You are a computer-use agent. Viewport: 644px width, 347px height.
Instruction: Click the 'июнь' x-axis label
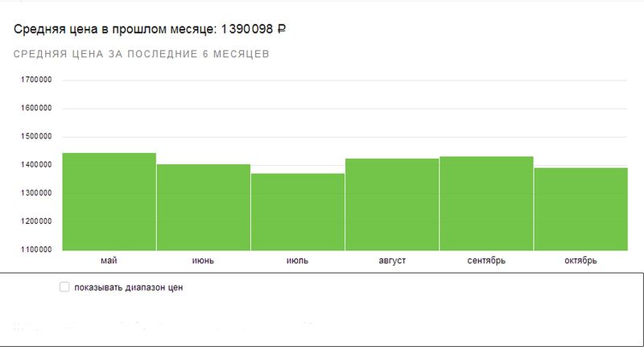[203, 261]
